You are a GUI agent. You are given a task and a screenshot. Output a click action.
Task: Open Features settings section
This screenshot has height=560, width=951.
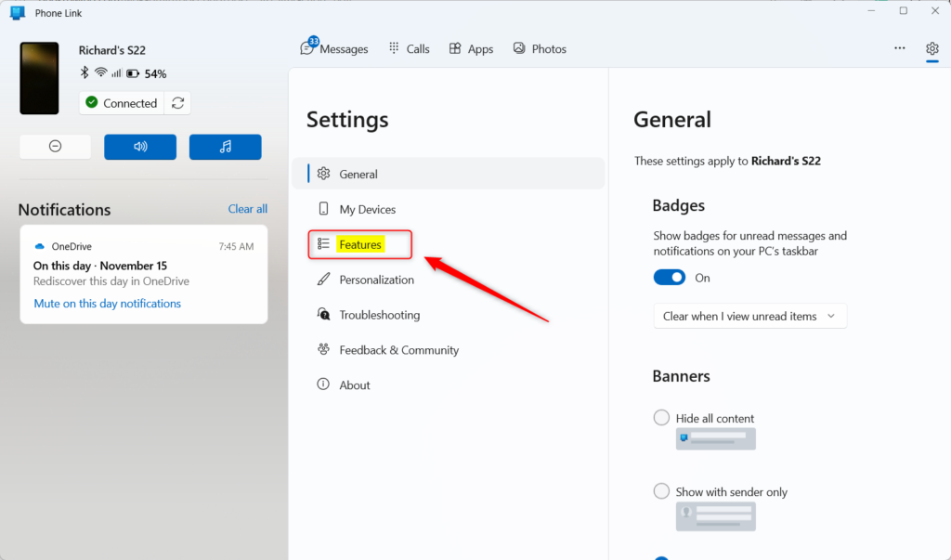360,244
